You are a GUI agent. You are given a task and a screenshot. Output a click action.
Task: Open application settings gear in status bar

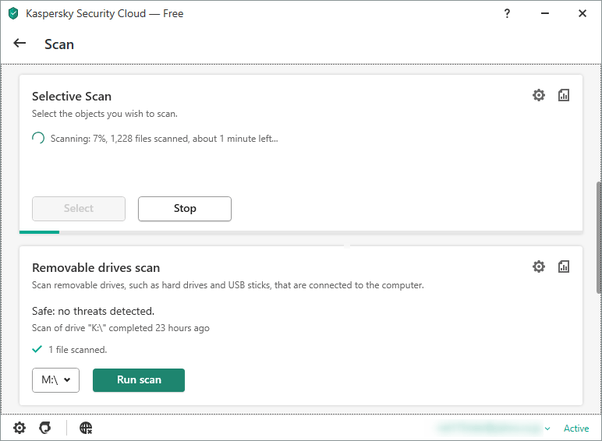(x=20, y=428)
